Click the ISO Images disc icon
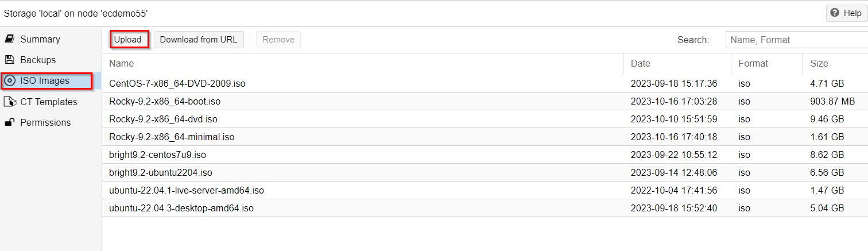Image resolution: width=868 pixels, height=251 pixels. tap(10, 81)
